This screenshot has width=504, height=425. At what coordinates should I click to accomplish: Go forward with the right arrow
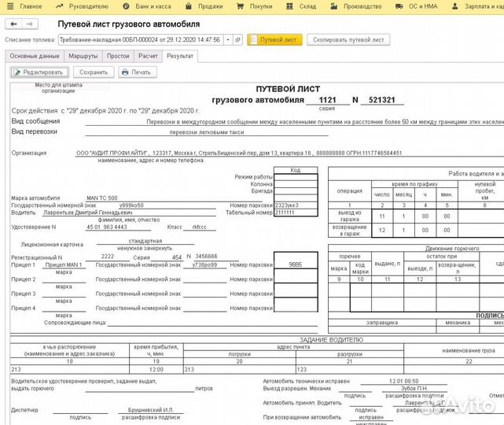click(28, 24)
